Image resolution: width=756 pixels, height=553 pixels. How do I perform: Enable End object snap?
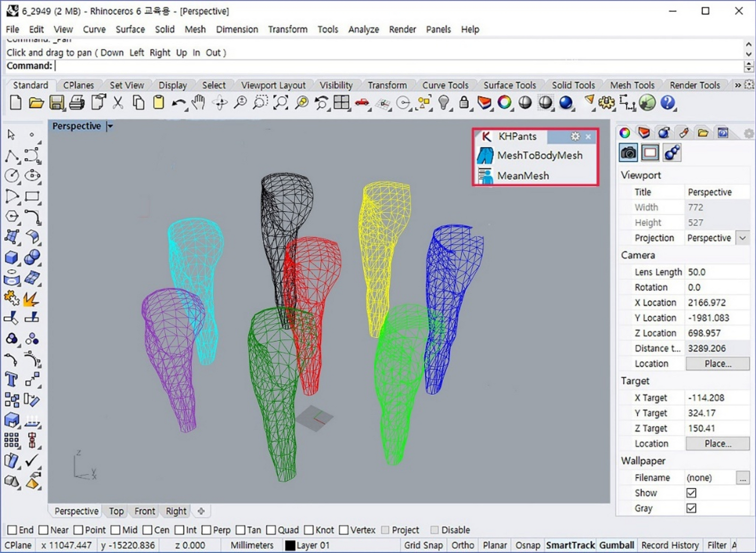(x=12, y=530)
